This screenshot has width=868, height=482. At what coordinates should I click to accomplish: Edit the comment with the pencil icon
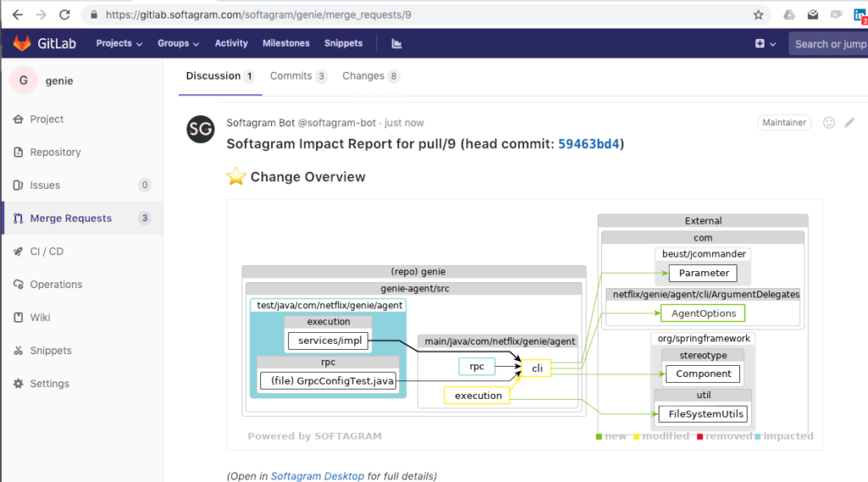(849, 123)
